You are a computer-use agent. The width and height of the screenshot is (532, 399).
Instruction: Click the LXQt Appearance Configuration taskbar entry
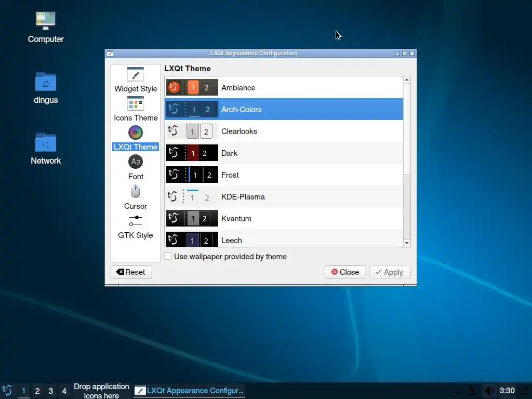coord(189,391)
